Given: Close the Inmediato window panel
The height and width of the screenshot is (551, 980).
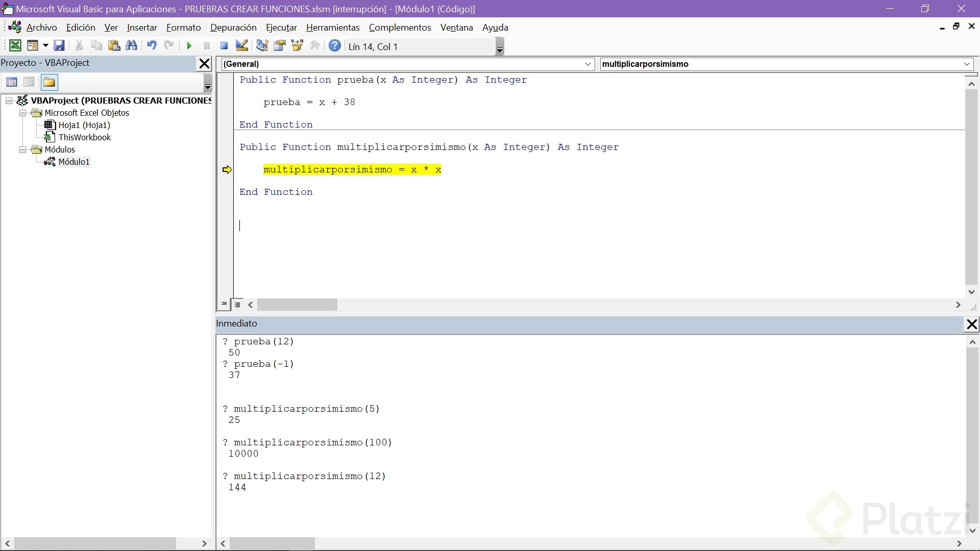Looking at the screenshot, I should point(972,324).
